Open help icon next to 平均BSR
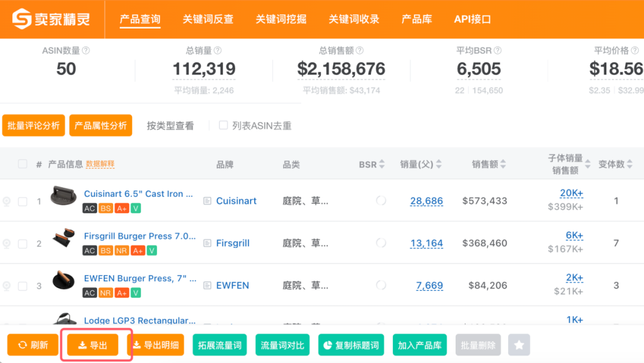644x363 pixels. pos(497,51)
